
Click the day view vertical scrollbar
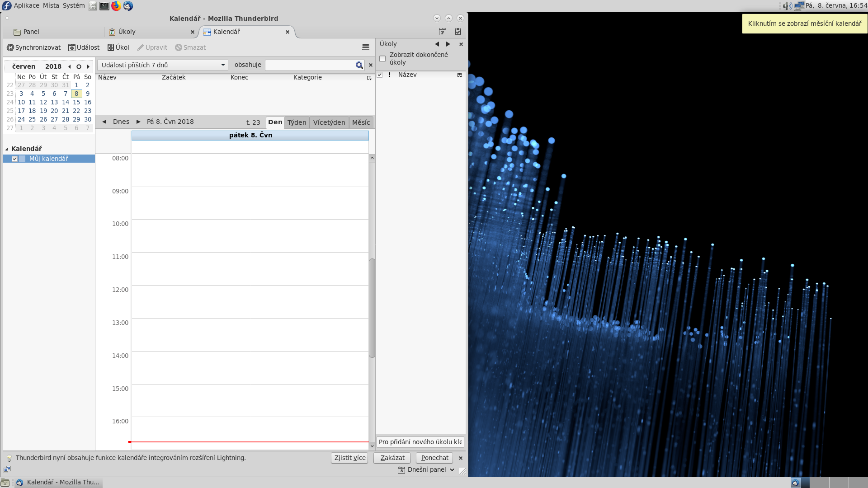point(372,307)
